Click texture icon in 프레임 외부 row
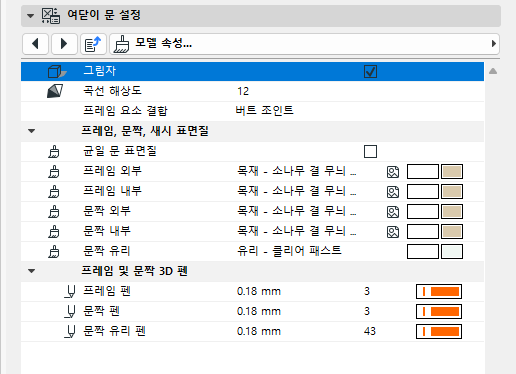 393,172
